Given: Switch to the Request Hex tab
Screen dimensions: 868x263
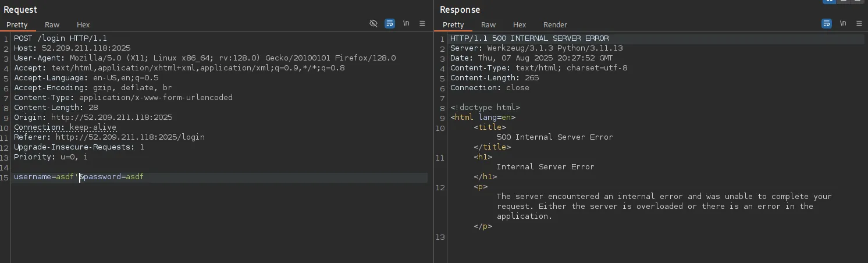Looking at the screenshot, I should tap(83, 24).
